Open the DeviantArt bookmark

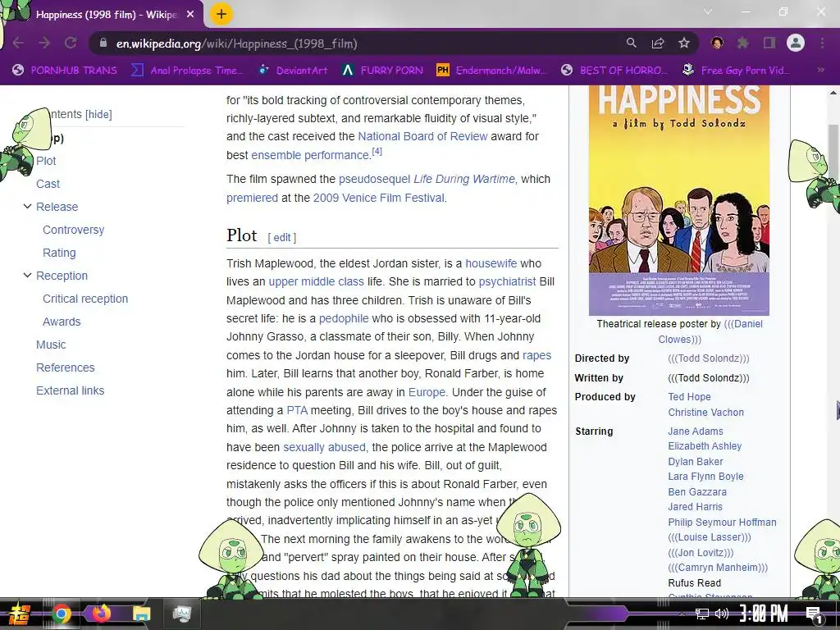(294, 71)
